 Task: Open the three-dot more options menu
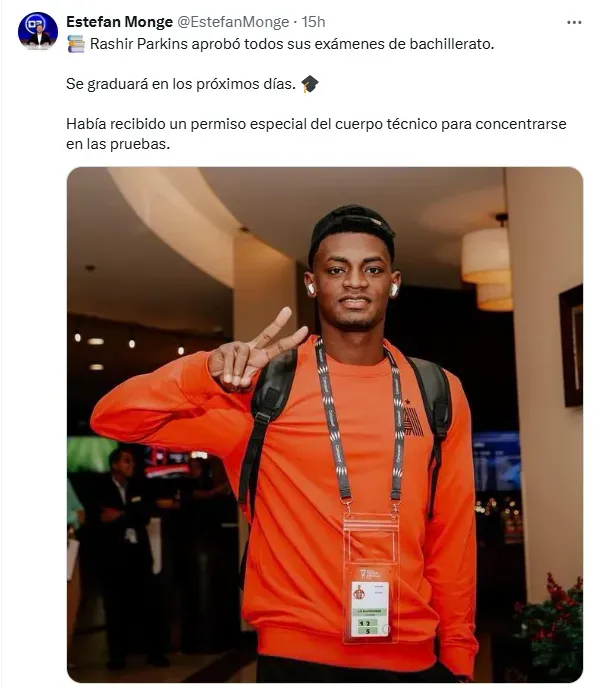(x=574, y=22)
